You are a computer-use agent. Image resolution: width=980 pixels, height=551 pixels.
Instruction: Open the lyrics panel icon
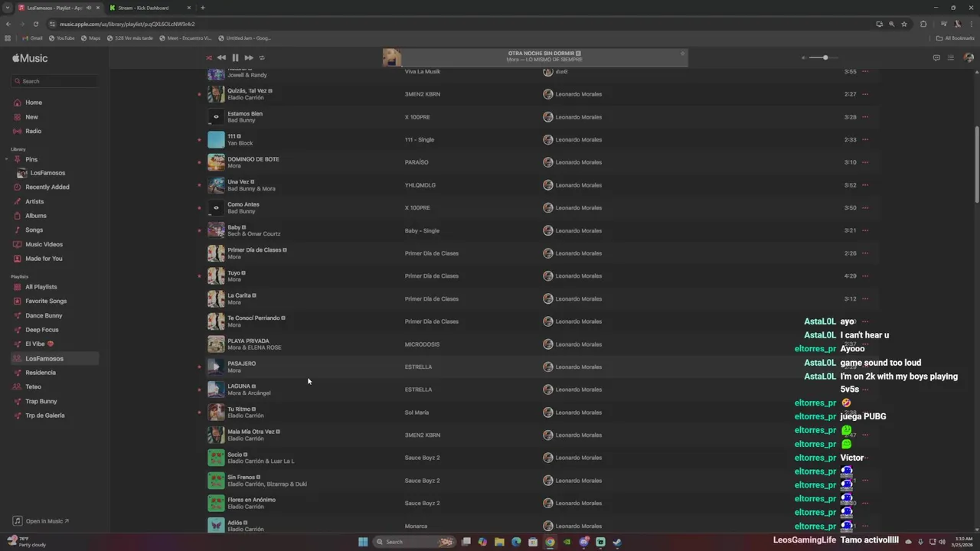coord(936,57)
